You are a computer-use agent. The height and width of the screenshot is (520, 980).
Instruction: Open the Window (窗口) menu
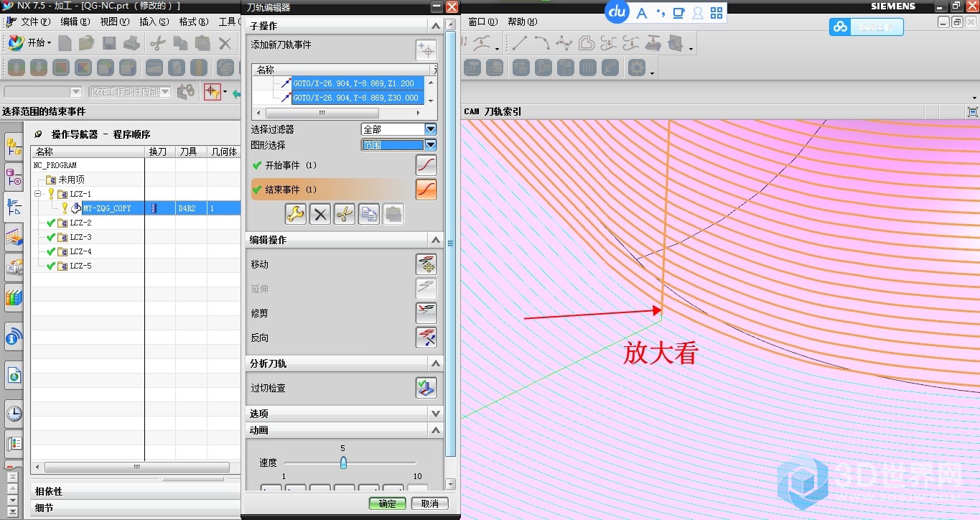click(x=482, y=22)
